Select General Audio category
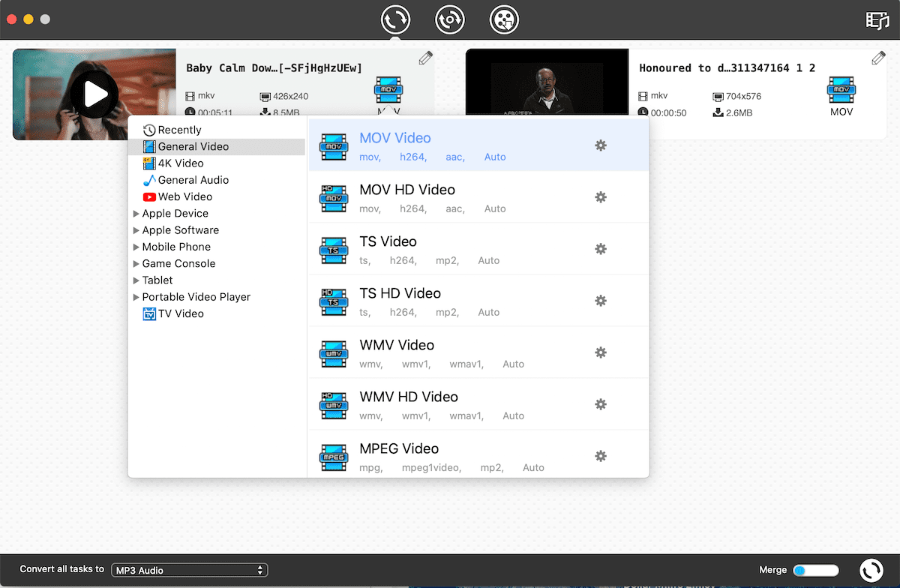 [193, 180]
